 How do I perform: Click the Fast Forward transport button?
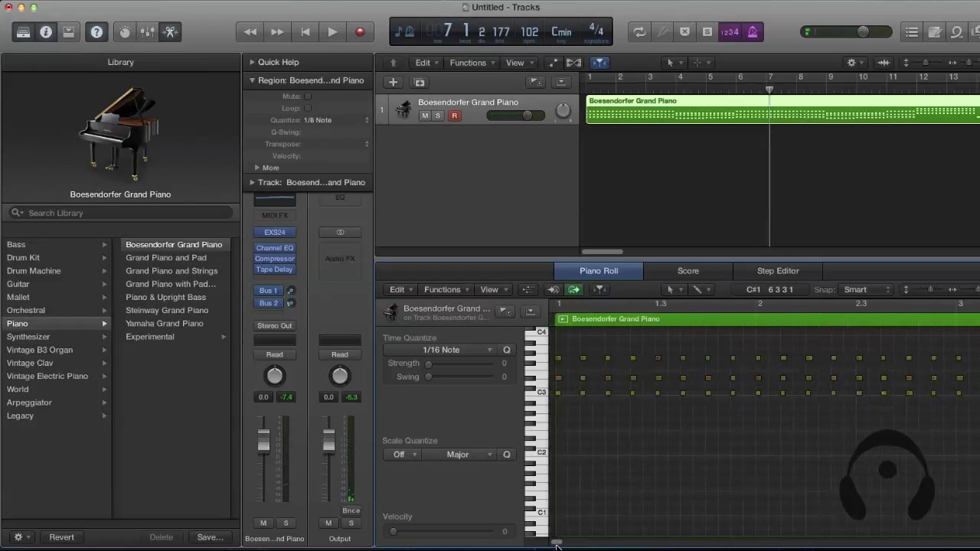pyautogui.click(x=277, y=32)
